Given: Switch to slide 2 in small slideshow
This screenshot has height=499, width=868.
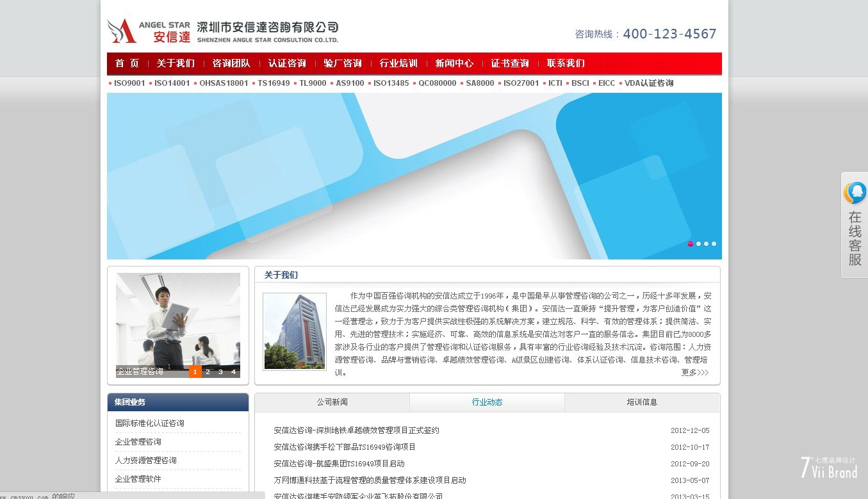Looking at the screenshot, I should [x=208, y=372].
